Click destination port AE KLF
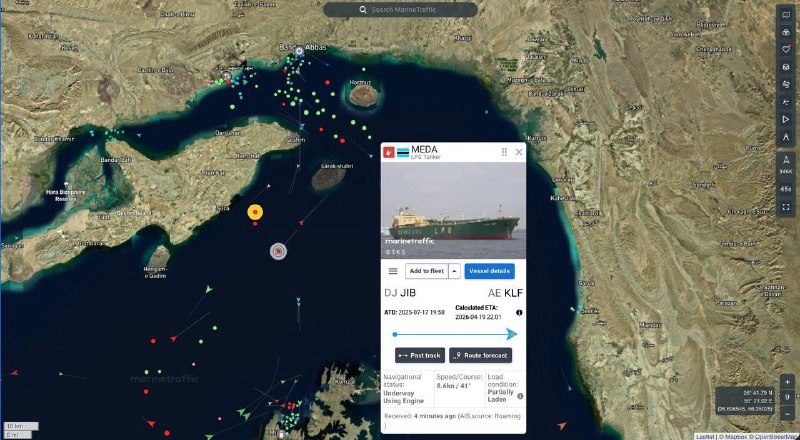The image size is (800, 440). [x=505, y=293]
